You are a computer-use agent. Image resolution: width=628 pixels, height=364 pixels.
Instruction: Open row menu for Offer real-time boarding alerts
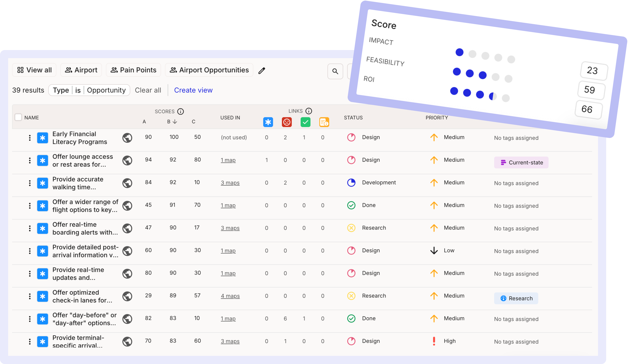click(30, 228)
